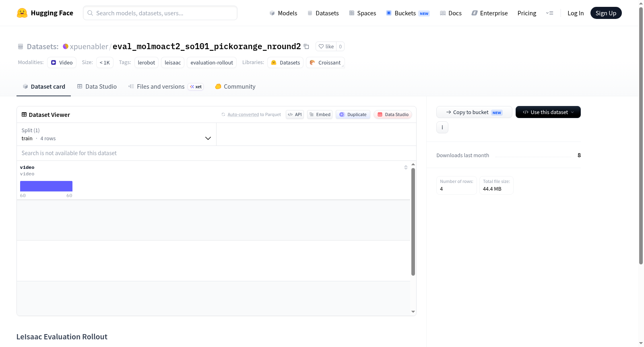The width and height of the screenshot is (644, 347).
Task: Focus the search models, datasets, users field
Action: pyautogui.click(x=160, y=13)
